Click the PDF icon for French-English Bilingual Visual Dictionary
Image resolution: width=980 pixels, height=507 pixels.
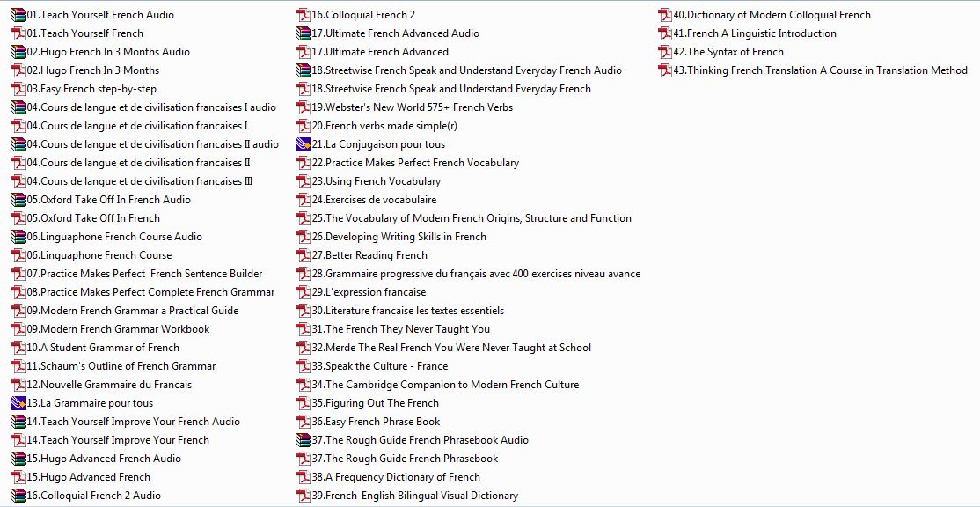point(304,496)
